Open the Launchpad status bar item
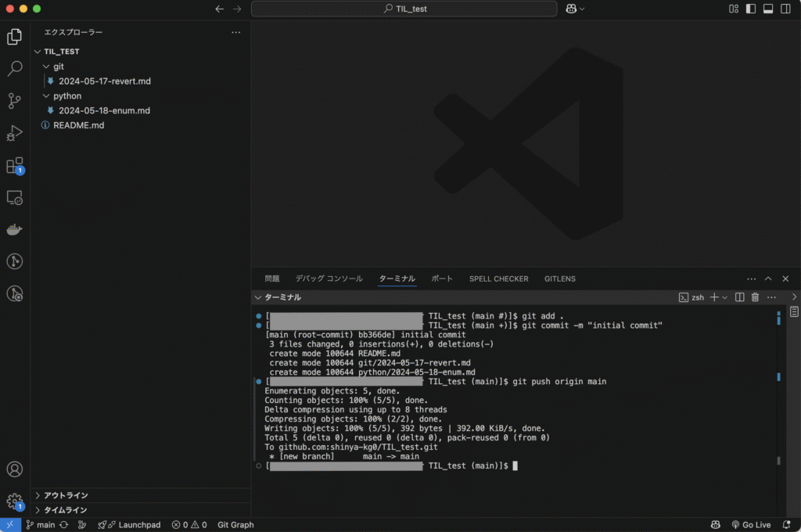801x532 pixels. click(130, 525)
